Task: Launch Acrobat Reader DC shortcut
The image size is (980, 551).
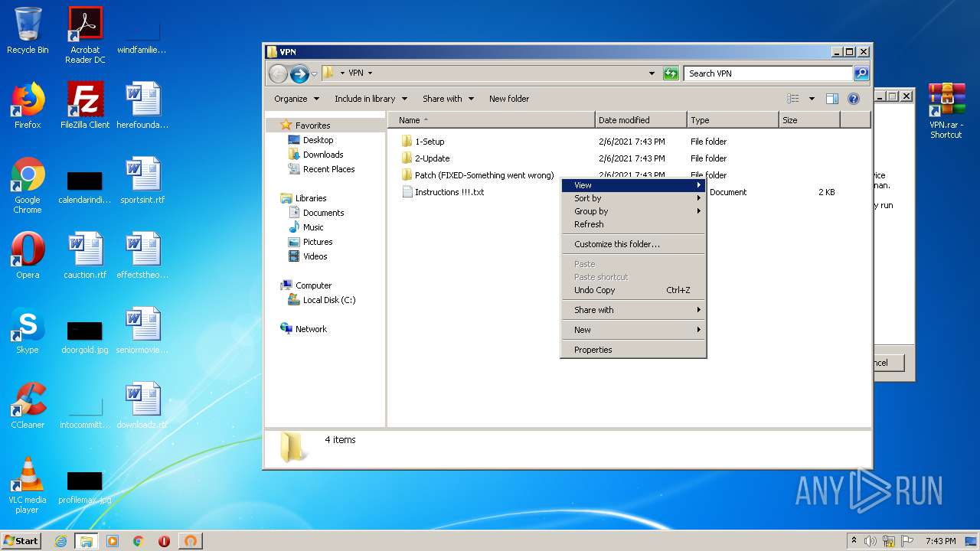Action: [85, 34]
